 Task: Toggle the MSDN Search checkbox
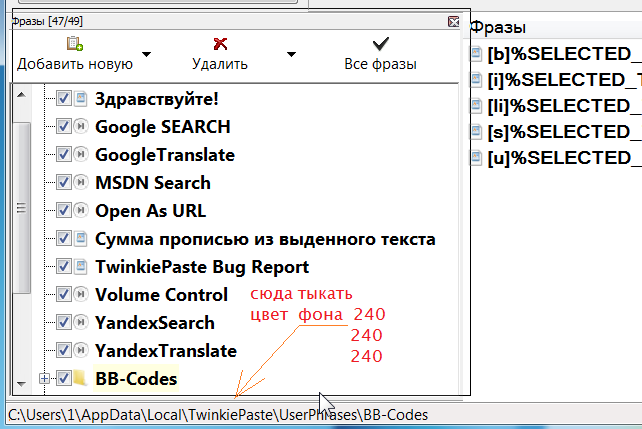pyautogui.click(x=63, y=182)
